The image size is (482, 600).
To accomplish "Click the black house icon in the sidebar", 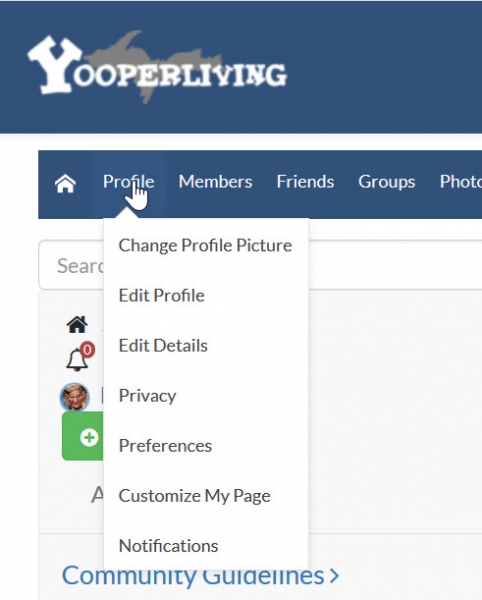I will pos(77,324).
